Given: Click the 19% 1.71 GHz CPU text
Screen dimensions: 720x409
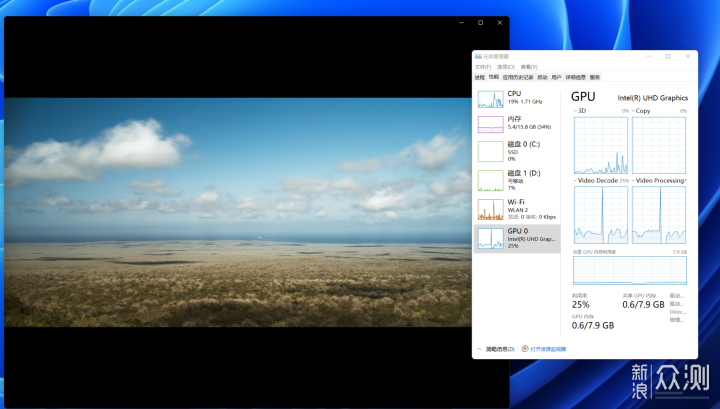Looking at the screenshot, I should coord(525,101).
